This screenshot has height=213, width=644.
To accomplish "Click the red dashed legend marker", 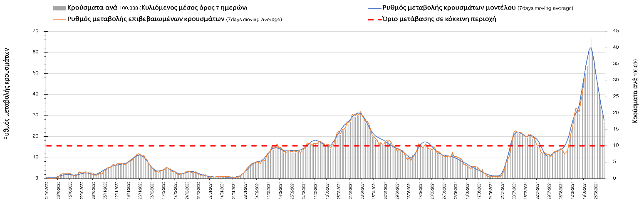I will tap(374, 19).
